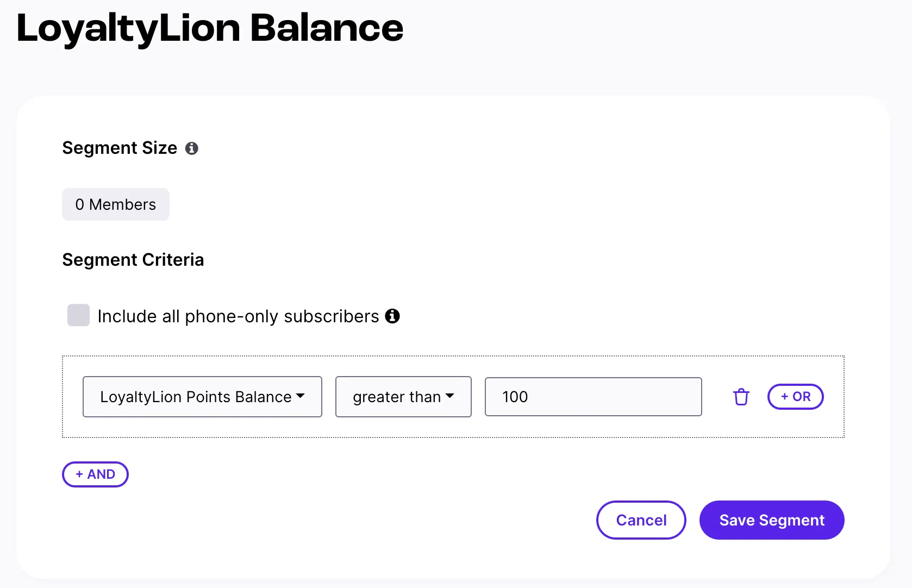Click the points value field showing 100
Viewport: 912px width, 588px height.
592,397
